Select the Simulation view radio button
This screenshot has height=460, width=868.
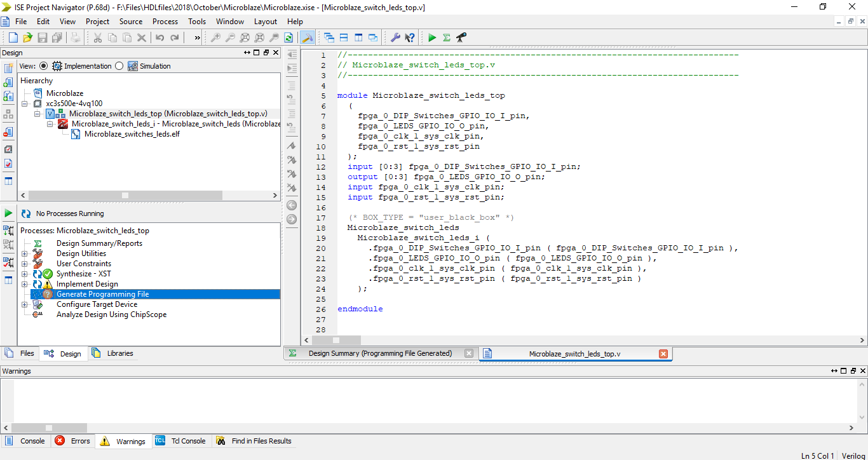coord(119,66)
